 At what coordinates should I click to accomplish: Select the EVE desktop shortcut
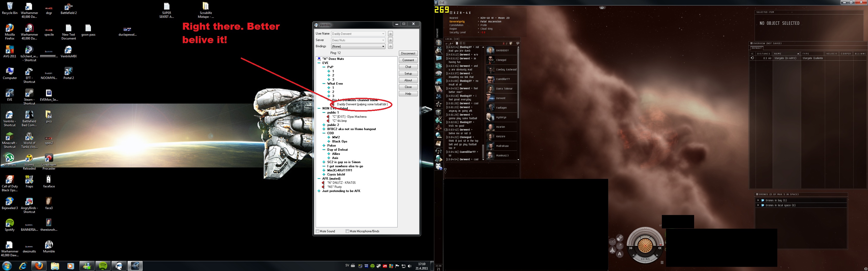(10, 95)
